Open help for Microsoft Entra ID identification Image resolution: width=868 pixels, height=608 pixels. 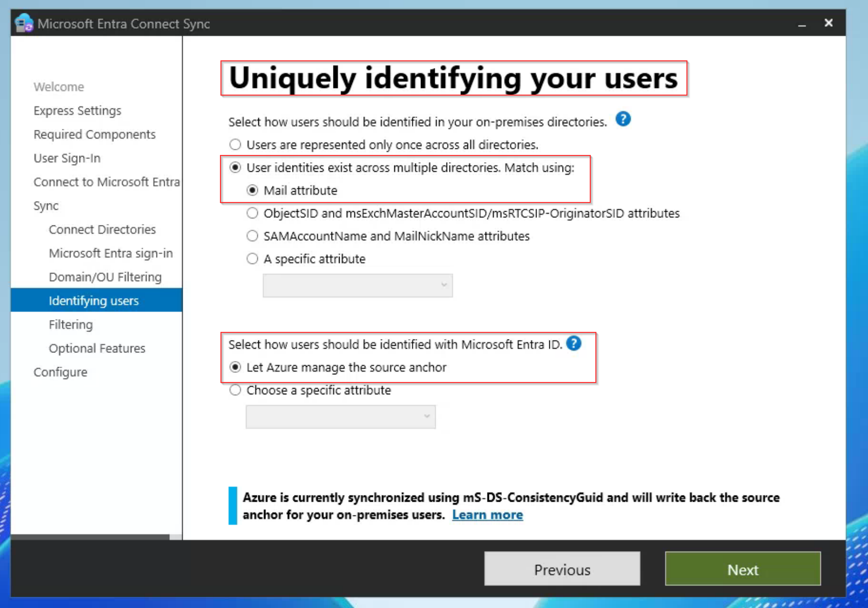574,344
